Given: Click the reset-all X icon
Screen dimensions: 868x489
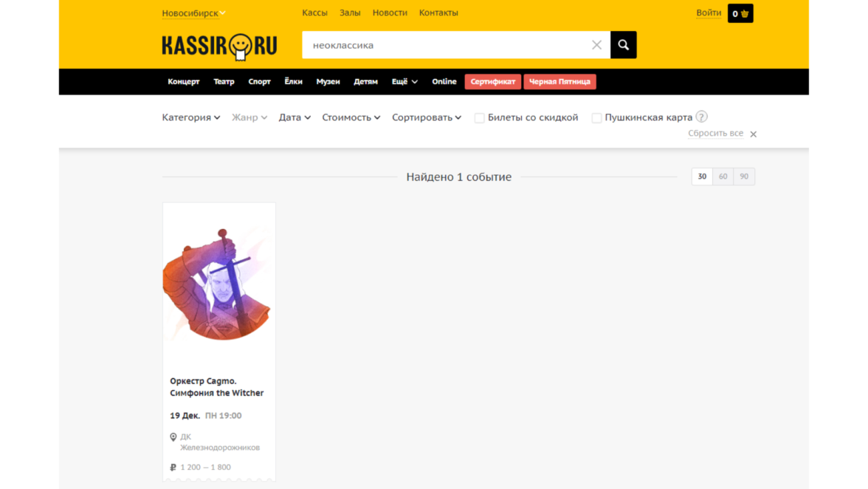Looking at the screenshot, I should pos(754,134).
